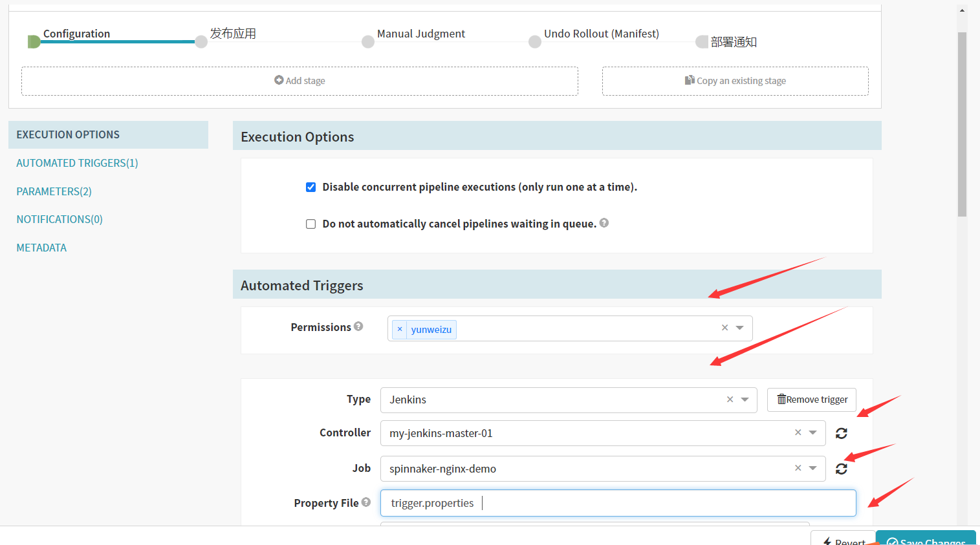Jump to Metadata section
The height and width of the screenshot is (545, 980).
(41, 248)
